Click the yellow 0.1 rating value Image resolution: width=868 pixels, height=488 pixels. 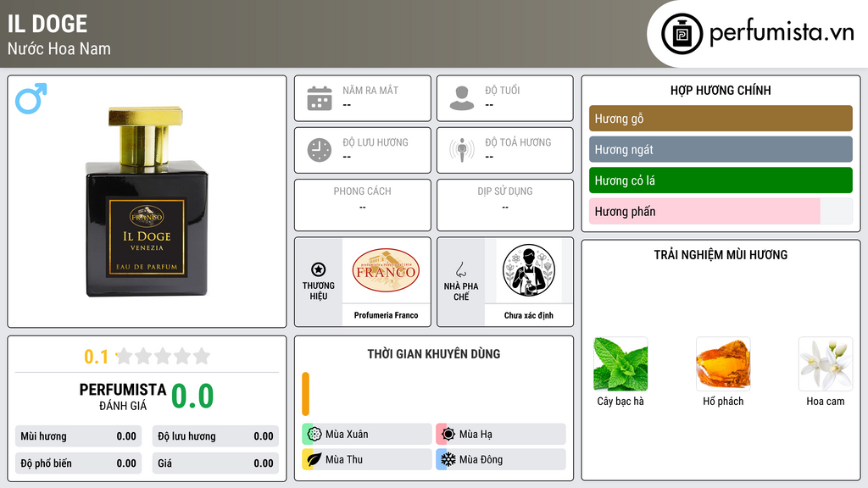coord(97,357)
